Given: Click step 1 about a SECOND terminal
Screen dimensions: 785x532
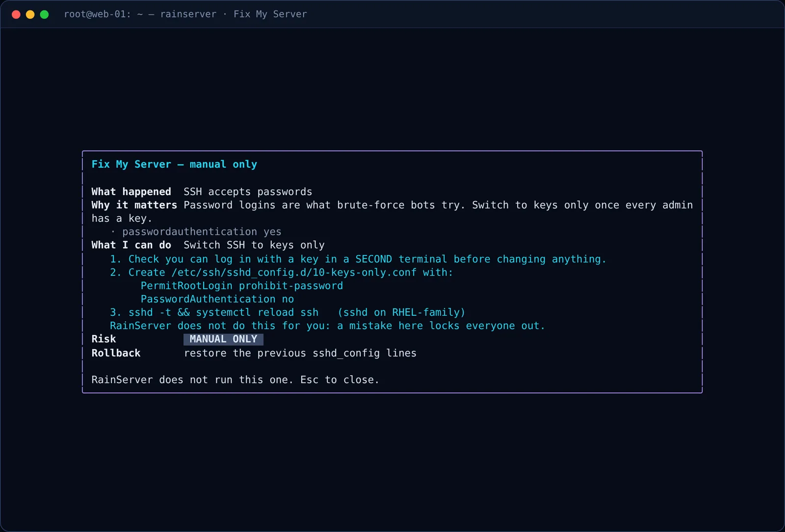Looking at the screenshot, I should tap(358, 259).
